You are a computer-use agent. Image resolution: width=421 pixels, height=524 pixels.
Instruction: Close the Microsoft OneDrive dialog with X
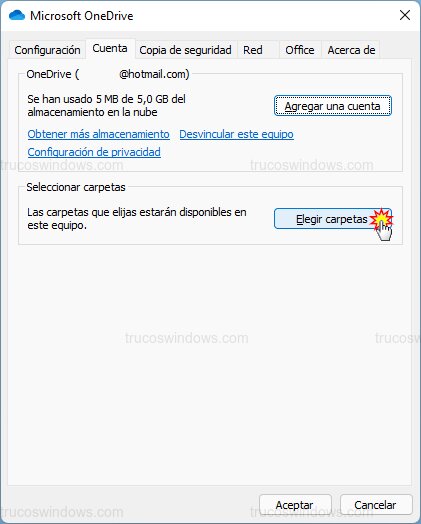pyautogui.click(x=405, y=15)
